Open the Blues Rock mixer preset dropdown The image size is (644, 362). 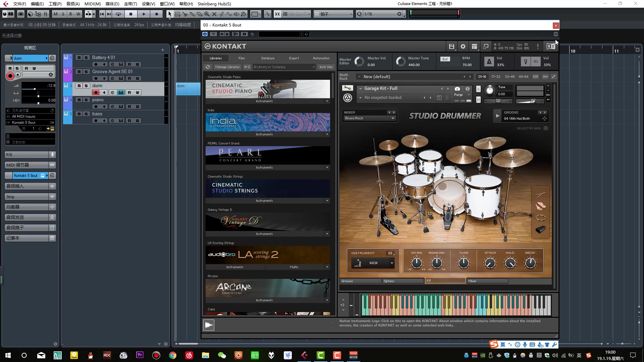[370, 118]
